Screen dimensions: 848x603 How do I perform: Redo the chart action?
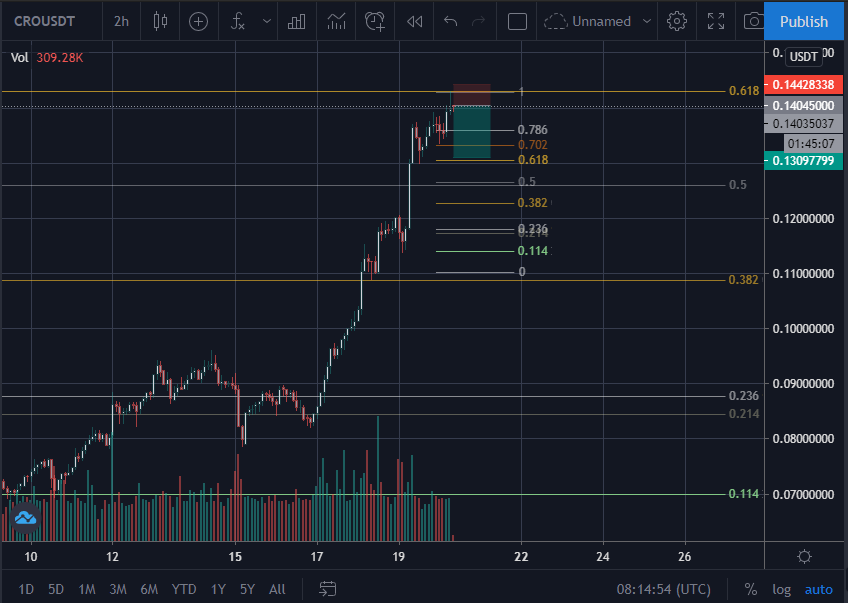479,22
